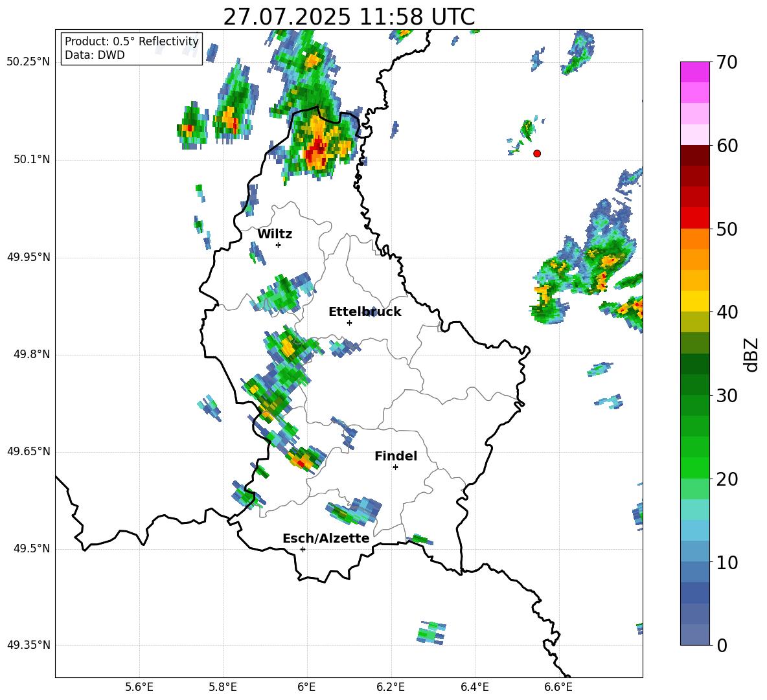
Task: Click the 49.95°N latitude label
Action: pyautogui.click(x=29, y=257)
